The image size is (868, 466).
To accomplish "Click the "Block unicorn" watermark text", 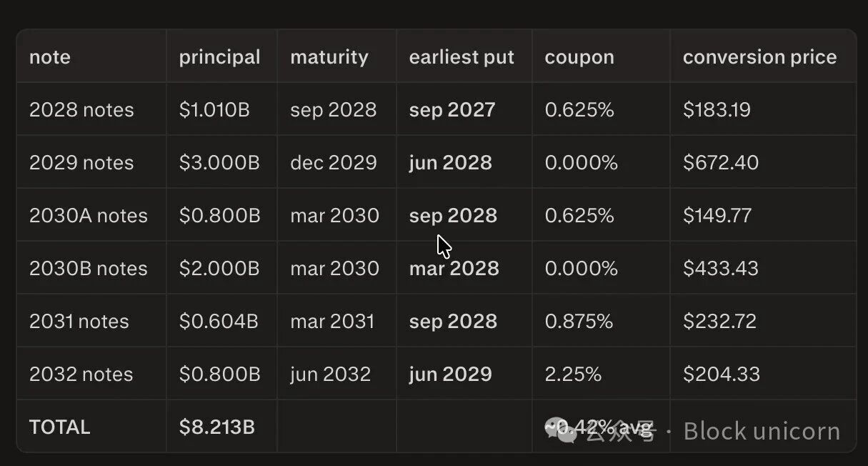I will point(762,432).
